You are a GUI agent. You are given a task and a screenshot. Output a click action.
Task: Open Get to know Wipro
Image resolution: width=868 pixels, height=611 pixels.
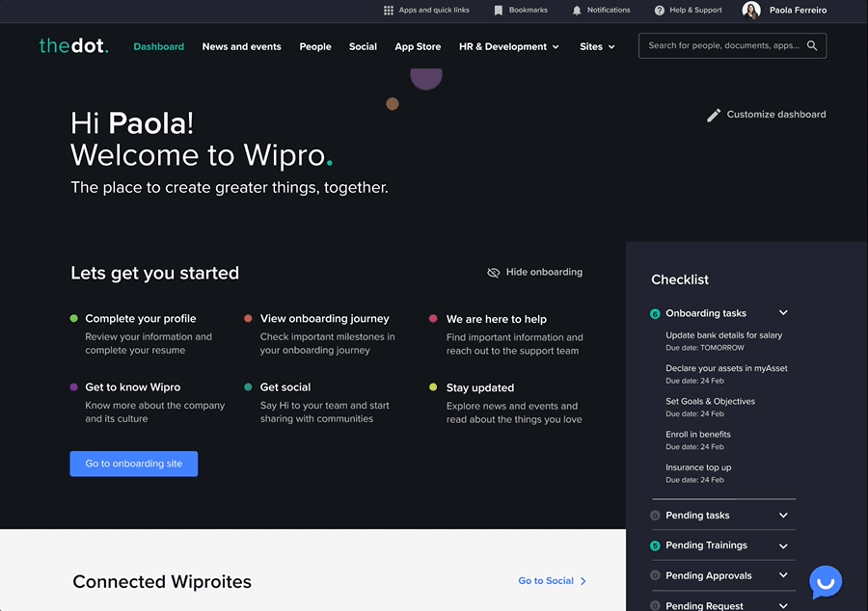[133, 387]
